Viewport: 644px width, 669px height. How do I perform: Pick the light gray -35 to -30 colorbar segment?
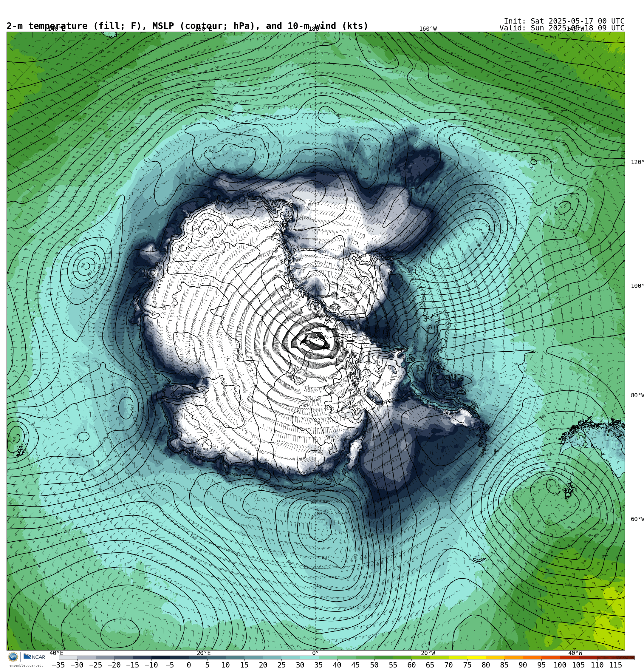click(x=68, y=657)
